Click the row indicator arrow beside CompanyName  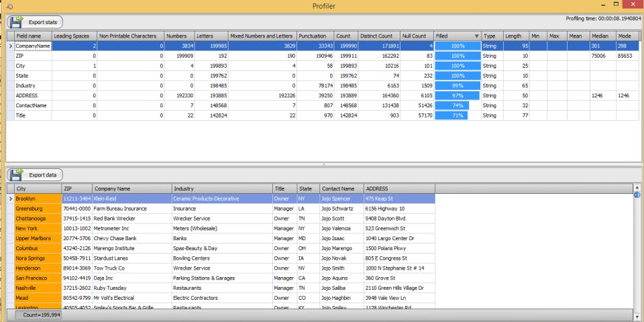coord(10,46)
